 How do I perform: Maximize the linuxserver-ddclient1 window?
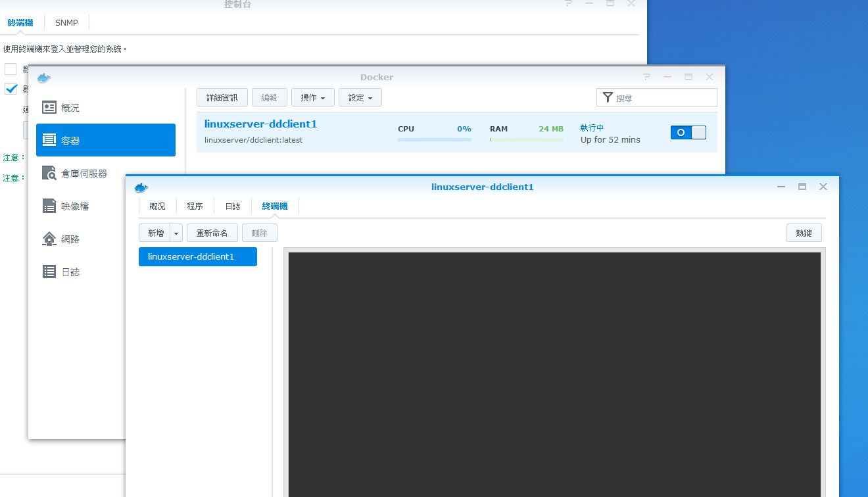click(802, 187)
